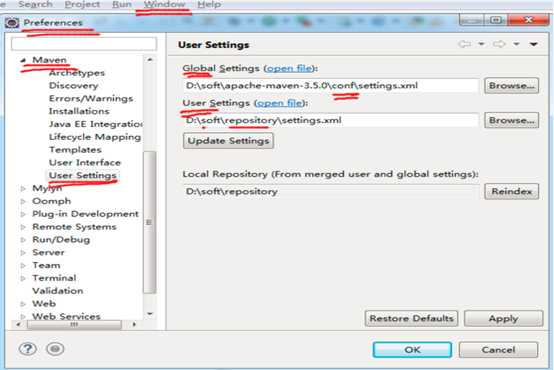Confirm preferences with OK

412,350
